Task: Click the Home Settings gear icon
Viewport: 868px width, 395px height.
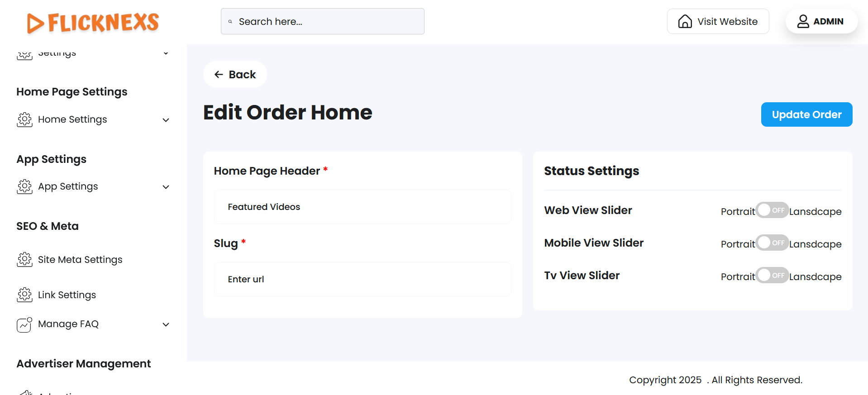Action: pos(24,119)
